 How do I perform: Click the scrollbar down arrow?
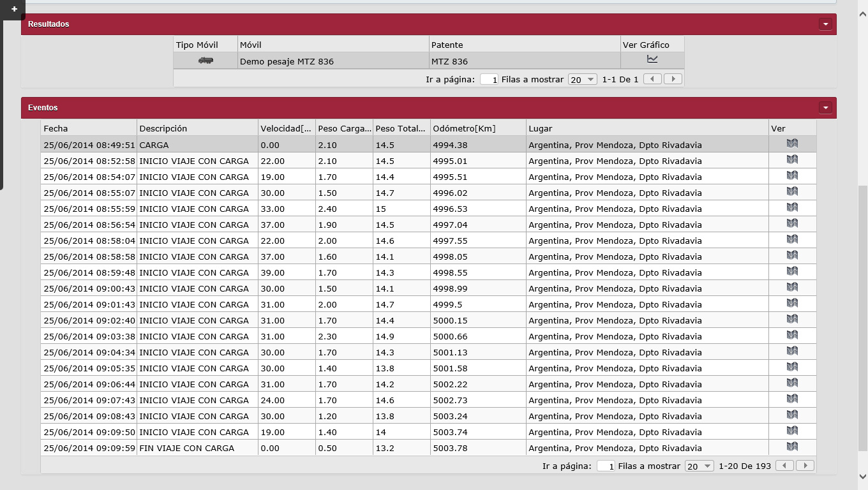pos(862,476)
